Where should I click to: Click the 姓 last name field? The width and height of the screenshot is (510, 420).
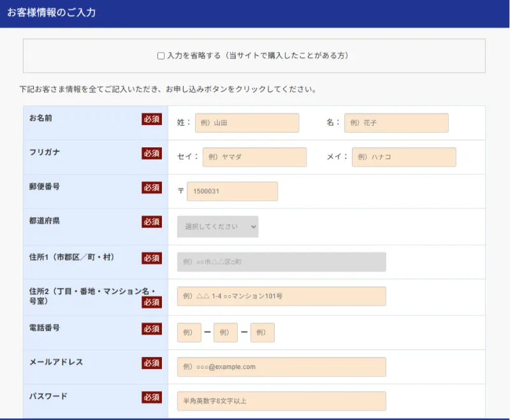(247, 123)
